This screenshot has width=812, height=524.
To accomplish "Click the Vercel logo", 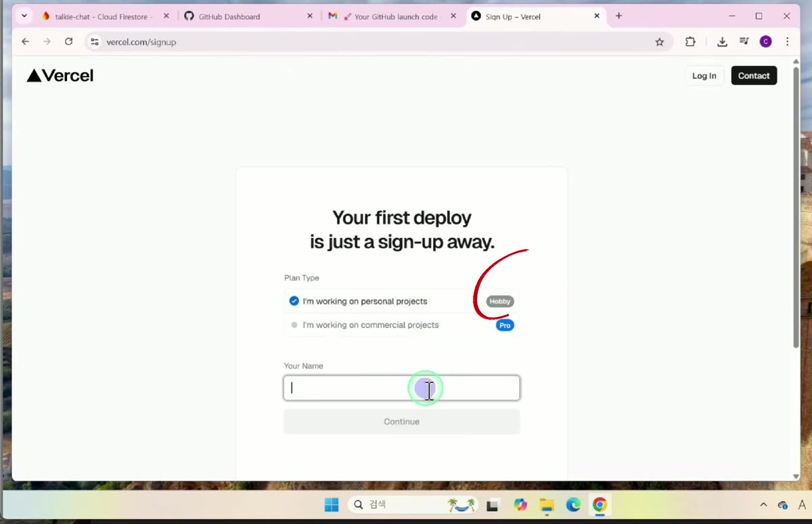I will [60, 76].
